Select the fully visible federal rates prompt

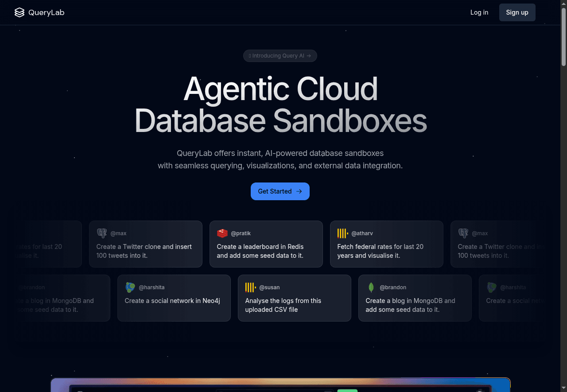380,251
